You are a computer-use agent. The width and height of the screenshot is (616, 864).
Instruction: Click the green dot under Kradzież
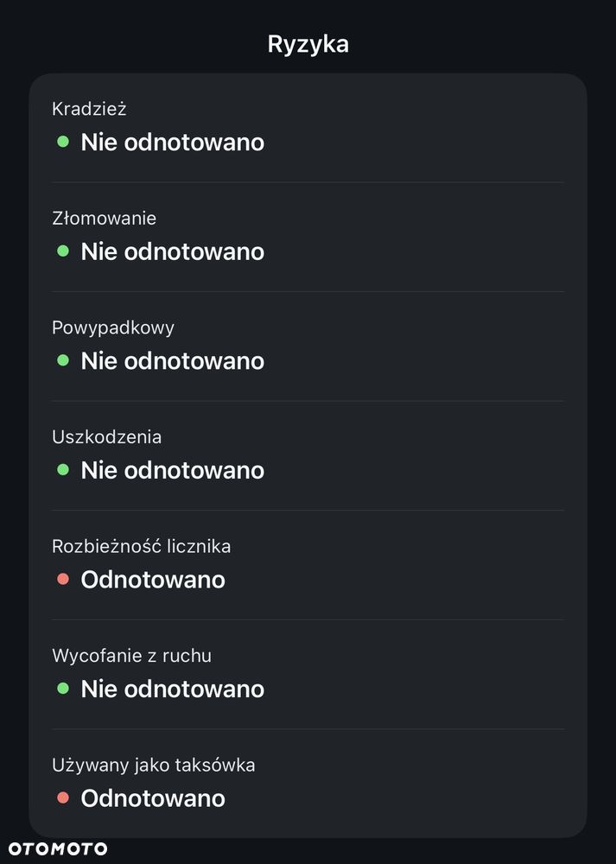pos(63,142)
